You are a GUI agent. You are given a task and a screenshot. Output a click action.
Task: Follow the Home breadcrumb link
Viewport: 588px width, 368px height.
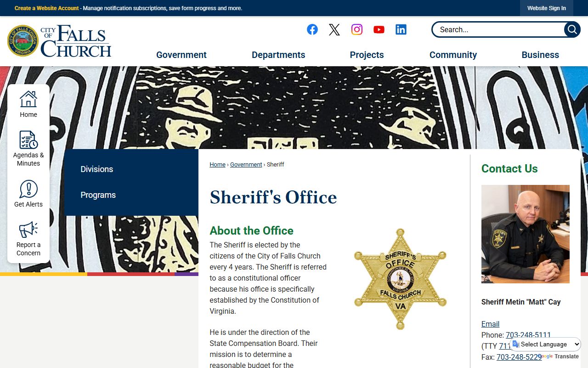point(217,165)
